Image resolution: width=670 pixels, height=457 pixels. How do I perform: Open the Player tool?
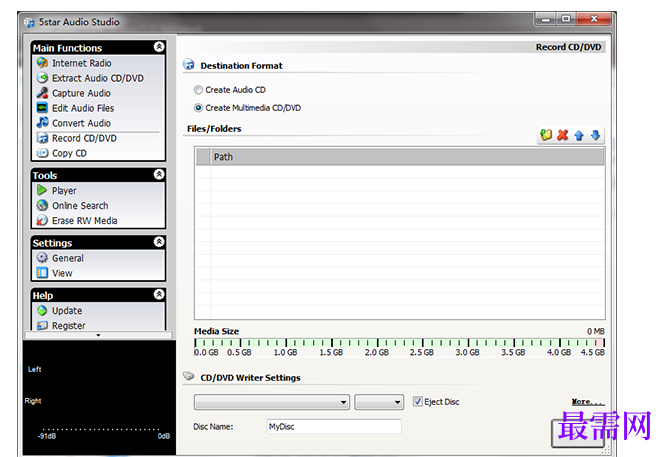(64, 190)
